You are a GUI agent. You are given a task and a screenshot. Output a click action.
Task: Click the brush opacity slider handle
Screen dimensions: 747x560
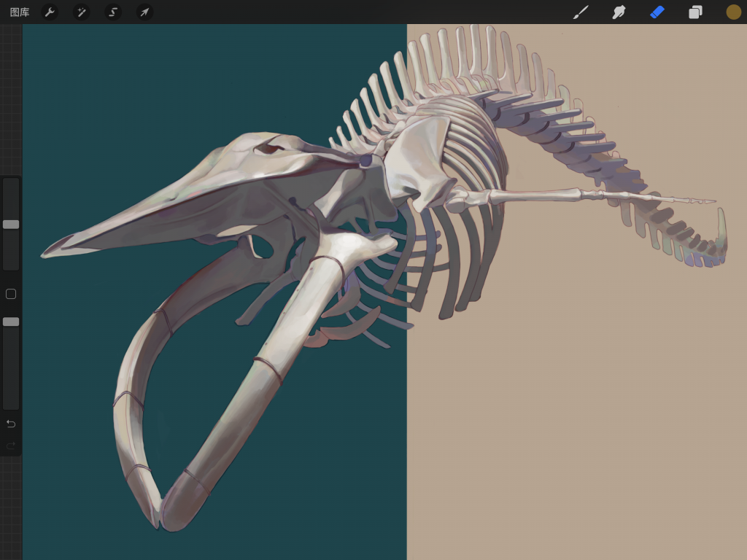(11, 322)
